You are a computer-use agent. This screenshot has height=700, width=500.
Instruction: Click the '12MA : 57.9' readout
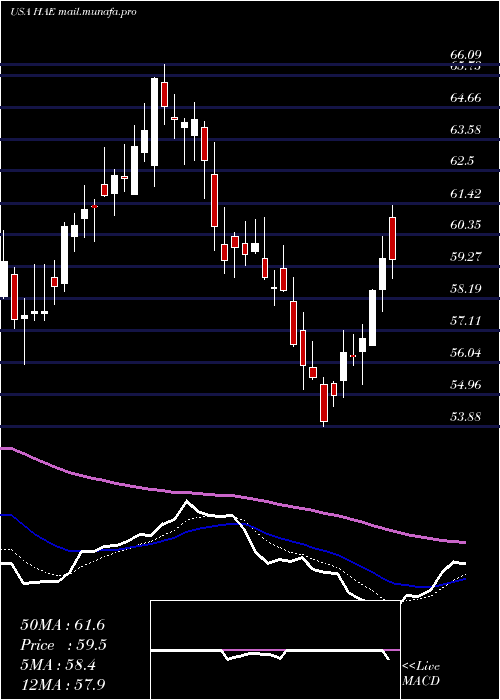65,684
